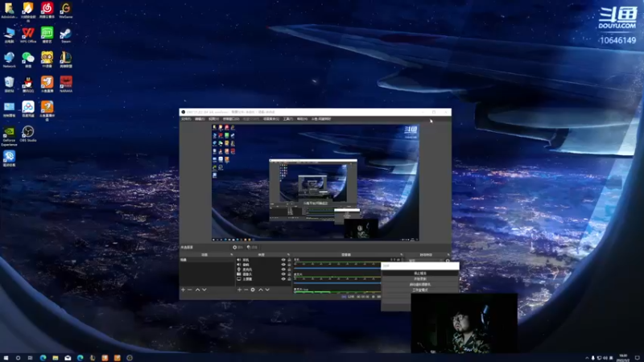
Task: Open the Windows Start menu
Action: [x=6, y=358]
